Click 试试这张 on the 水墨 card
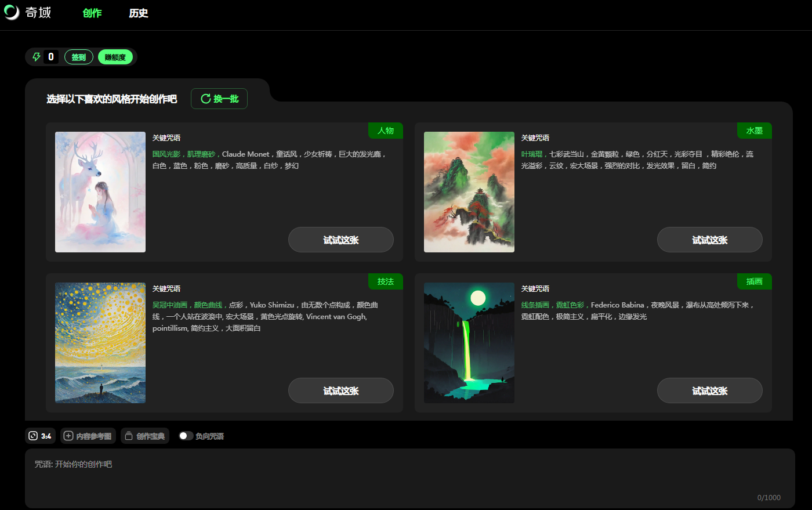This screenshot has height=510, width=812. click(710, 240)
